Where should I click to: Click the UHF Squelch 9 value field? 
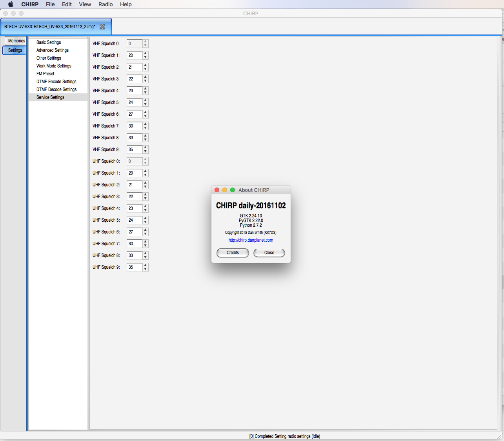135,267
